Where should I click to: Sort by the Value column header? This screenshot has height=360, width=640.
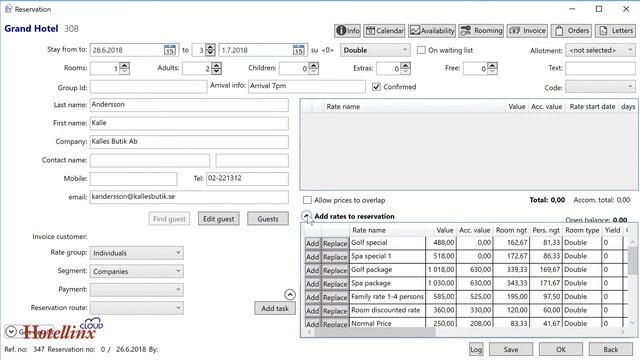coord(444,230)
